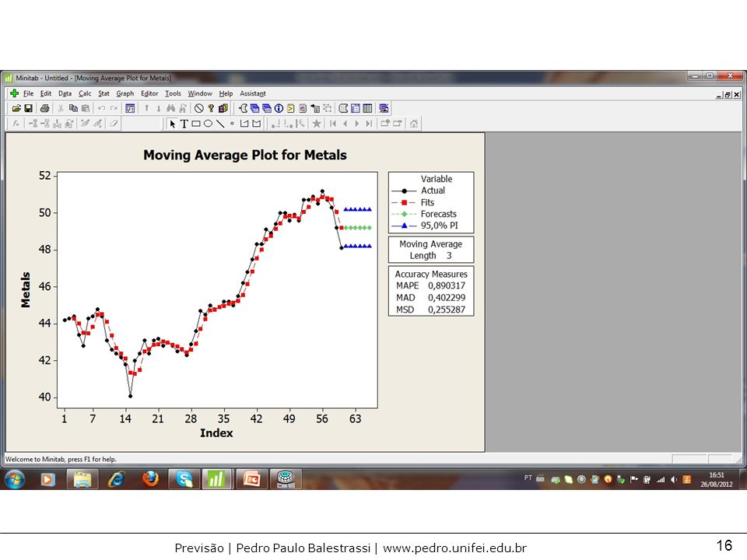The image size is (747, 560).
Task: Select the Polyline drawing tool
Action: [244, 124]
